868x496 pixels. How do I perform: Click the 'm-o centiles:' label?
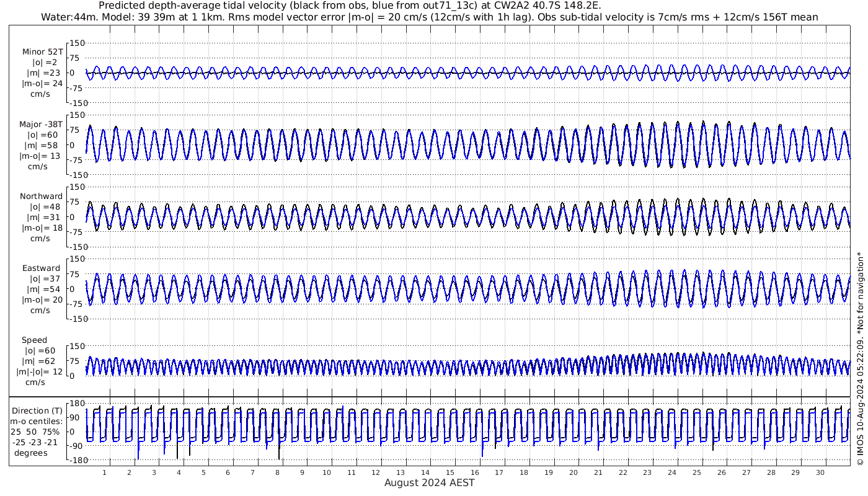(36, 422)
